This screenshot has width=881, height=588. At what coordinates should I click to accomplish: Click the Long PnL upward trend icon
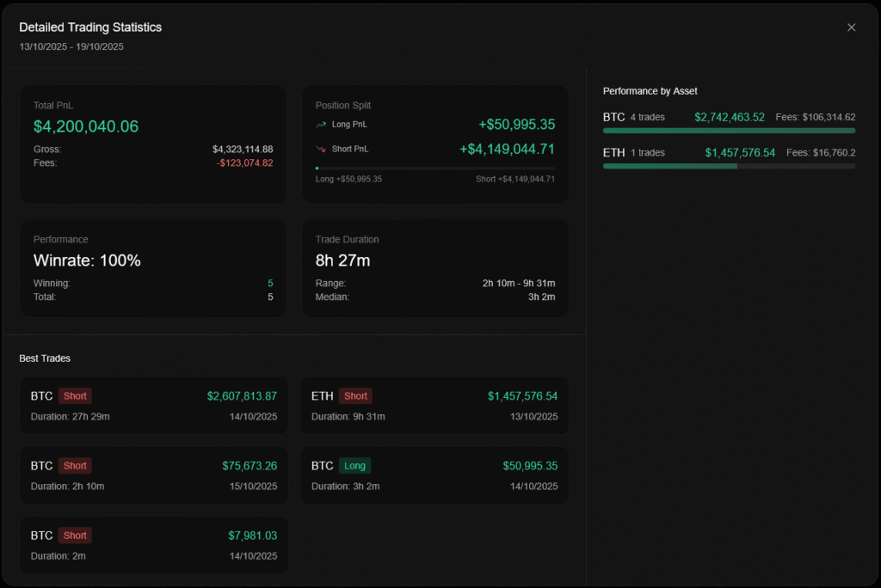tap(321, 125)
